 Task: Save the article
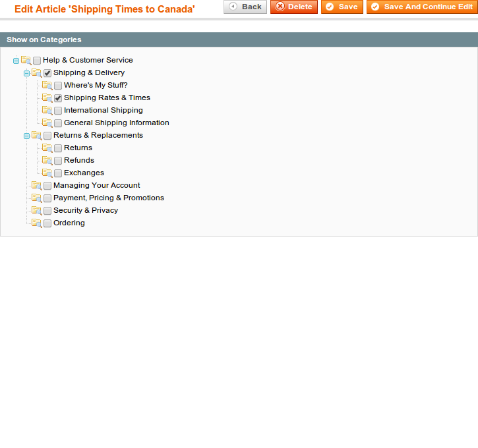tap(342, 7)
